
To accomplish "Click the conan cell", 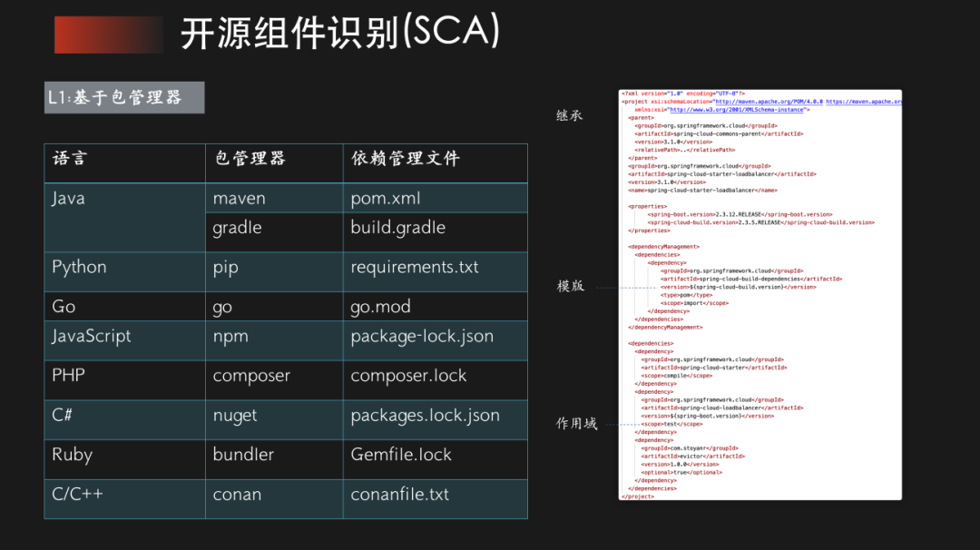I will coord(274,499).
